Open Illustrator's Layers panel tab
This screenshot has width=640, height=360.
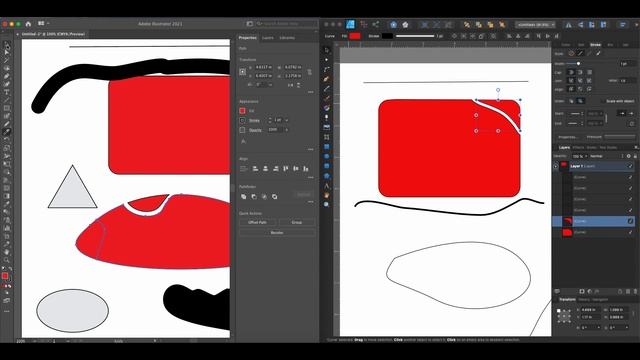pos(268,38)
